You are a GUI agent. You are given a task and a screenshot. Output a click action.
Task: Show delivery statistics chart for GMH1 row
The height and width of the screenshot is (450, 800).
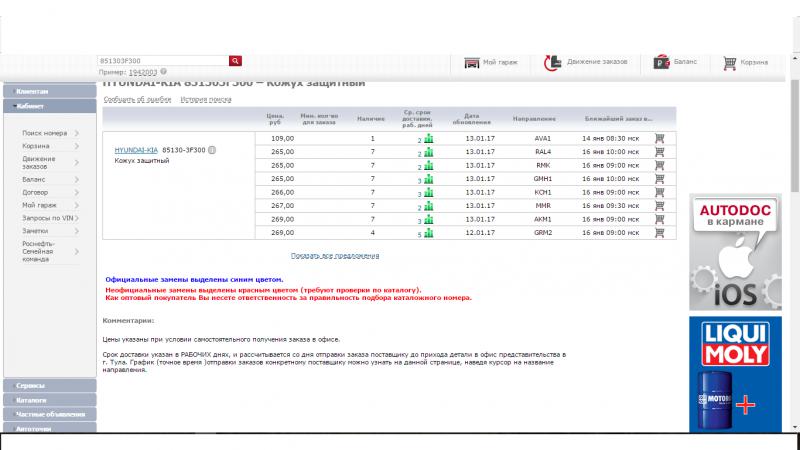(x=429, y=179)
